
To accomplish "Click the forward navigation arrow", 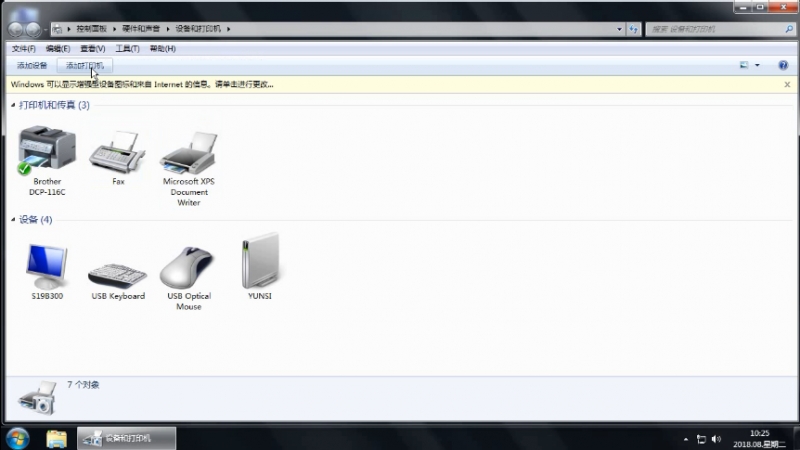I will pyautogui.click(x=33, y=30).
